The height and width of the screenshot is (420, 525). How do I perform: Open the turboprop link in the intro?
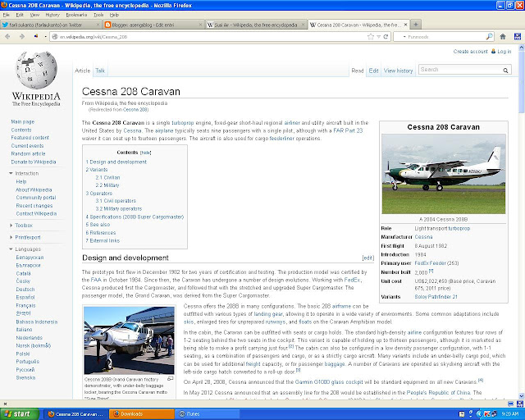coord(183,123)
